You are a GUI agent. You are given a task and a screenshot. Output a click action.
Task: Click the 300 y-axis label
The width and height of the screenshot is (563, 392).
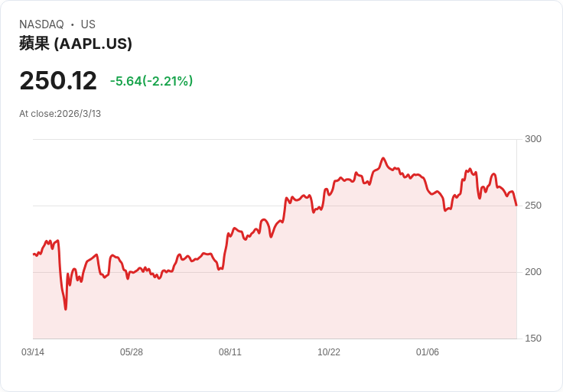pyautogui.click(x=532, y=139)
